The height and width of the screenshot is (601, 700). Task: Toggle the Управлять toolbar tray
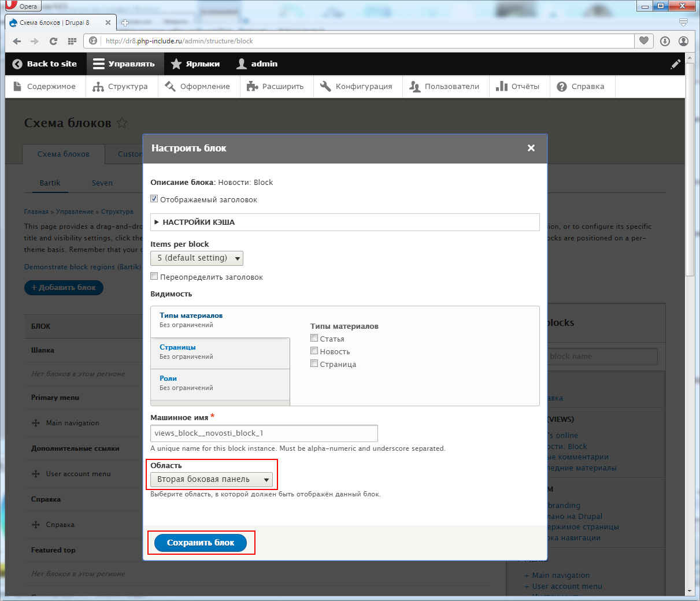click(x=125, y=64)
